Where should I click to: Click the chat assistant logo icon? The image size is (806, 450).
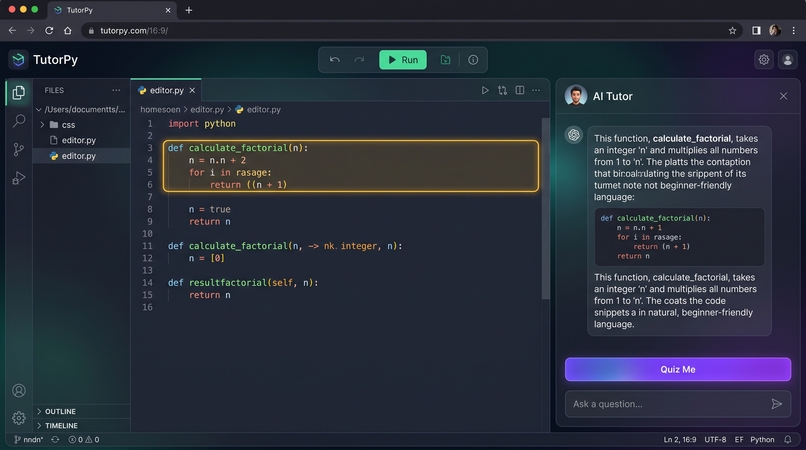tap(574, 135)
